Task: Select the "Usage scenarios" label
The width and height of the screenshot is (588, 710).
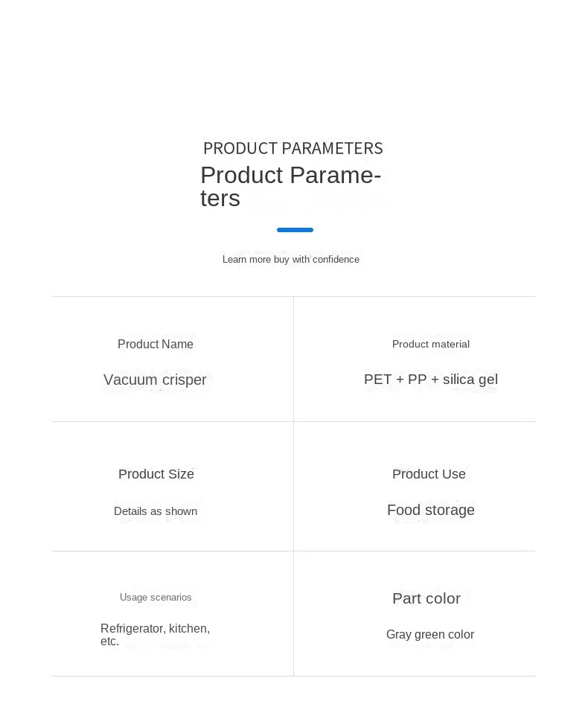Action: tap(156, 597)
